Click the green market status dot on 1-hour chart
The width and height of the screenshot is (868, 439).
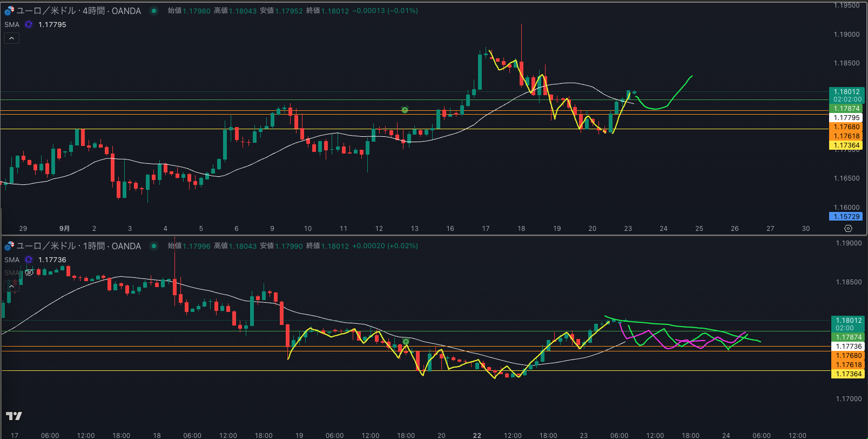pyautogui.click(x=154, y=246)
